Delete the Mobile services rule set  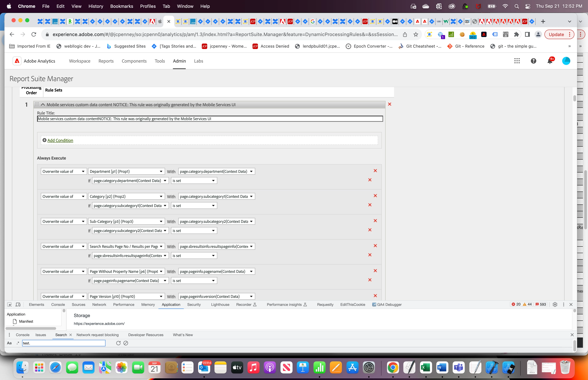[390, 104]
